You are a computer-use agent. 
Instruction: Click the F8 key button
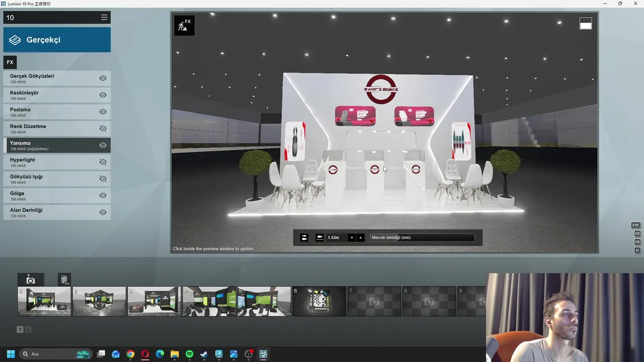tap(637, 234)
